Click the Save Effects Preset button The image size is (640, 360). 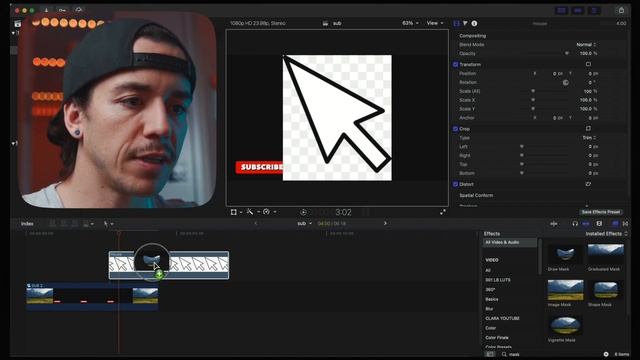click(601, 212)
